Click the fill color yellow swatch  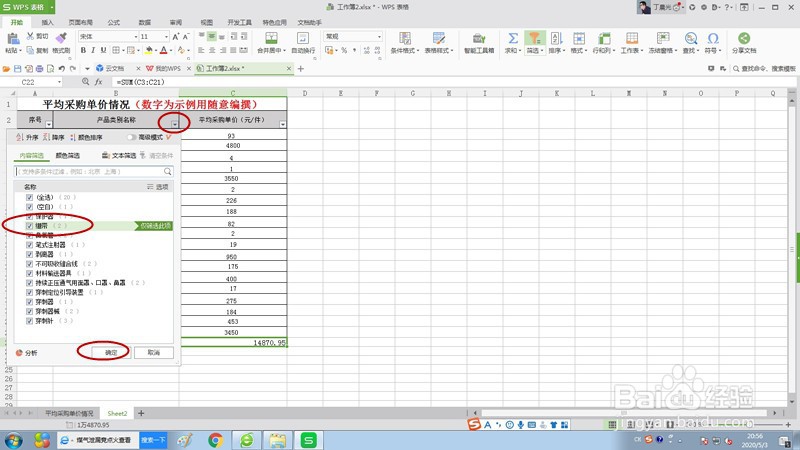pos(148,50)
